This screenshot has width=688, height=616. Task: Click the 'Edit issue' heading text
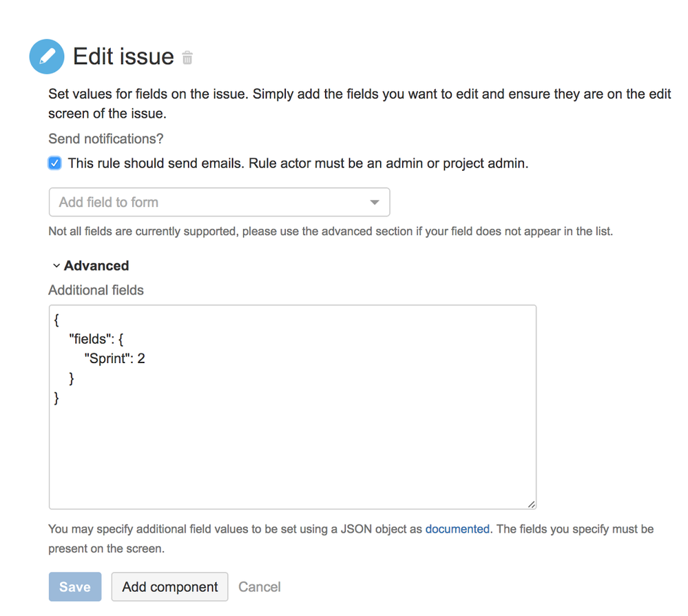tap(123, 57)
